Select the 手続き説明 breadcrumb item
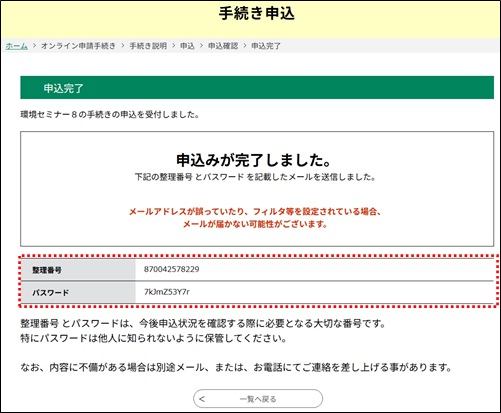Viewport: 501px width, 413px height. 148,46
